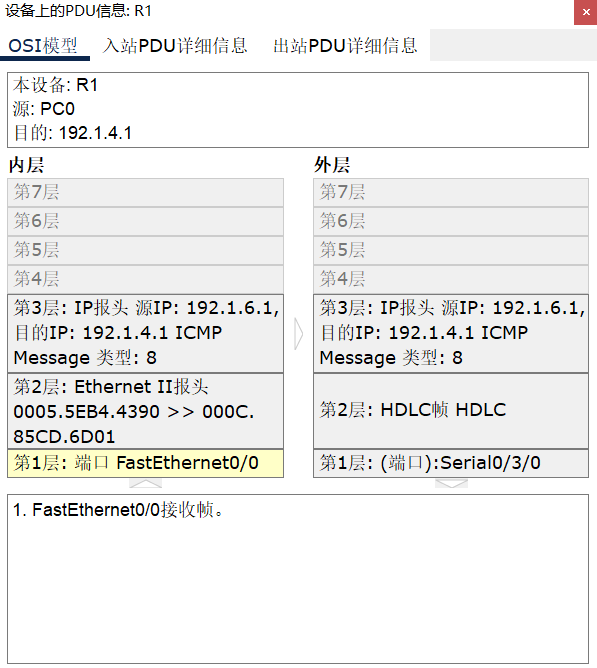Screen dimensions: 597x668
Task: Select outer layer 第4层 row
Action: pos(451,279)
